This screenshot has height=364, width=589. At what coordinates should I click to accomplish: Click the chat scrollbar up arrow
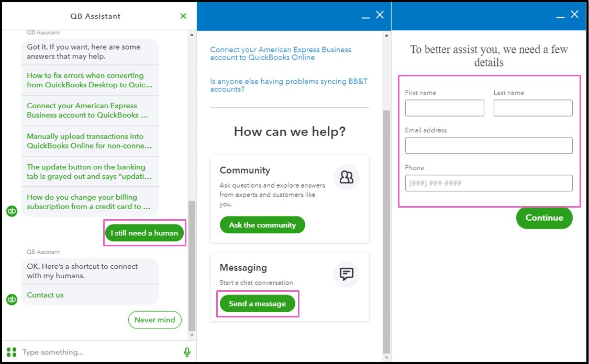click(x=192, y=35)
